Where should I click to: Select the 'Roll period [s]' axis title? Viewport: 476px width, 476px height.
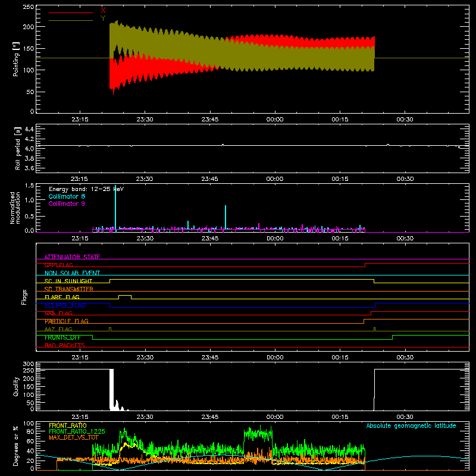pos(18,148)
